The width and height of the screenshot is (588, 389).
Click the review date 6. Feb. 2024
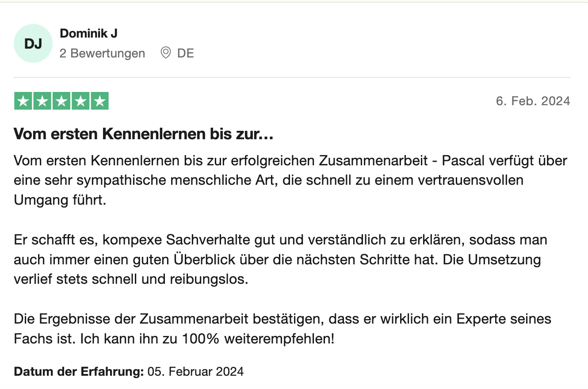point(533,101)
